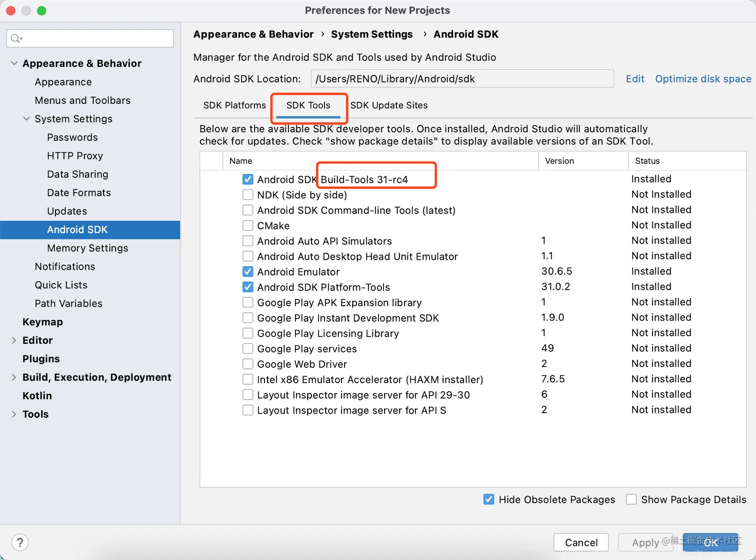Enable the CMake checkbox
Viewport: 756px width, 560px height.
[247, 225]
